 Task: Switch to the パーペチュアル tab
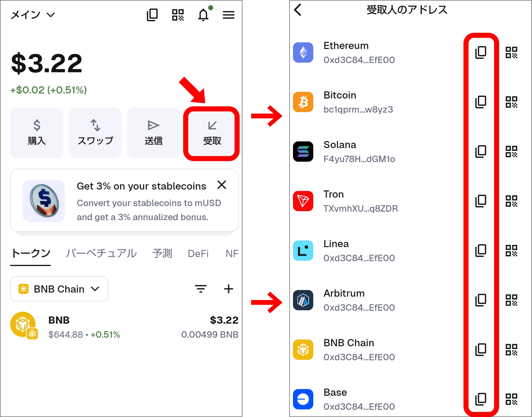tap(101, 254)
